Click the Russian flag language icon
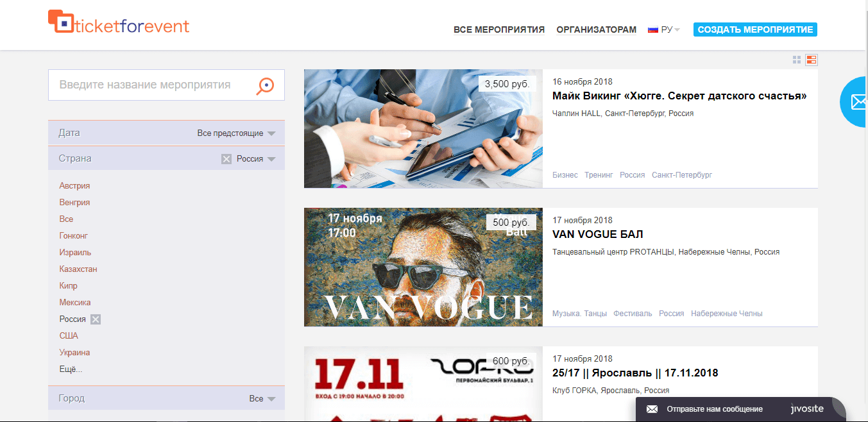The image size is (868, 422). tap(653, 30)
